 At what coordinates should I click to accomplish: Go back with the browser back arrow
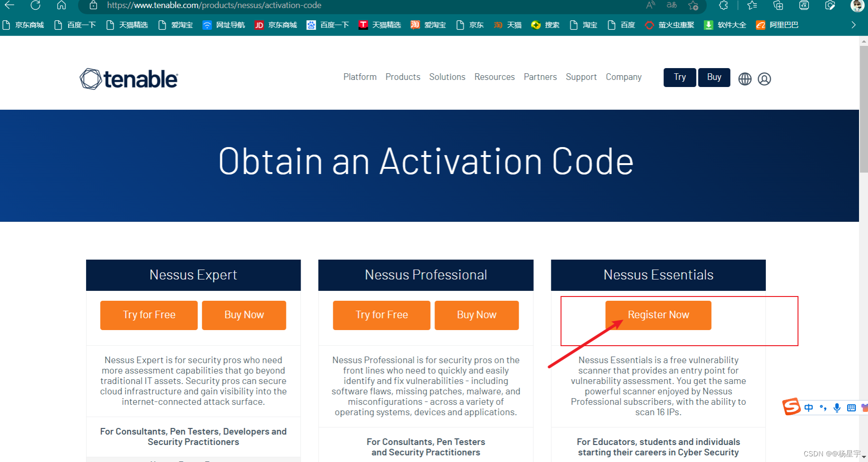[9, 5]
